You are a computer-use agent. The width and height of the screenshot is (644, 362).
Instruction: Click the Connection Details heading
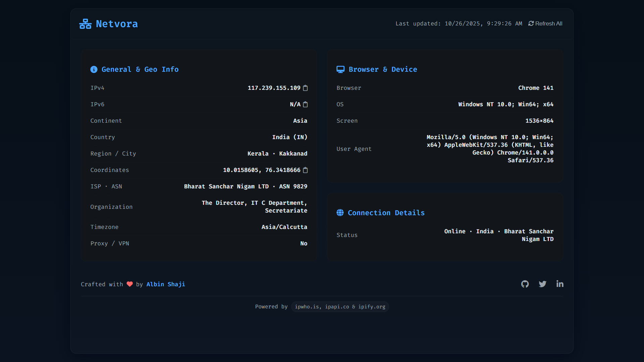click(386, 213)
